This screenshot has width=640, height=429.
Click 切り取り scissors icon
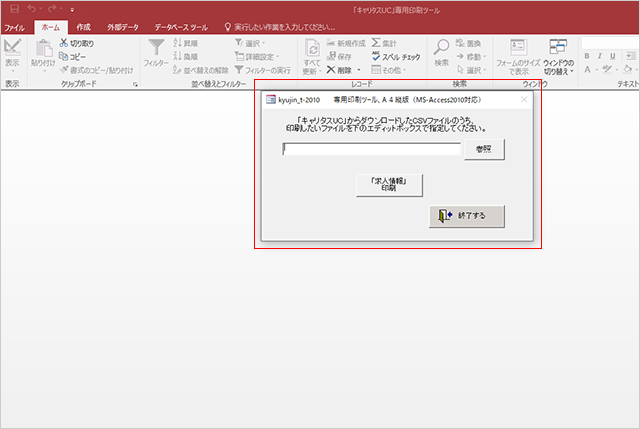(x=64, y=43)
